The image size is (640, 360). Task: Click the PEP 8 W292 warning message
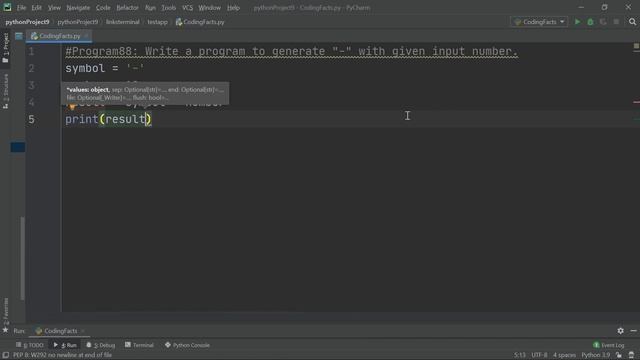click(x=62, y=355)
